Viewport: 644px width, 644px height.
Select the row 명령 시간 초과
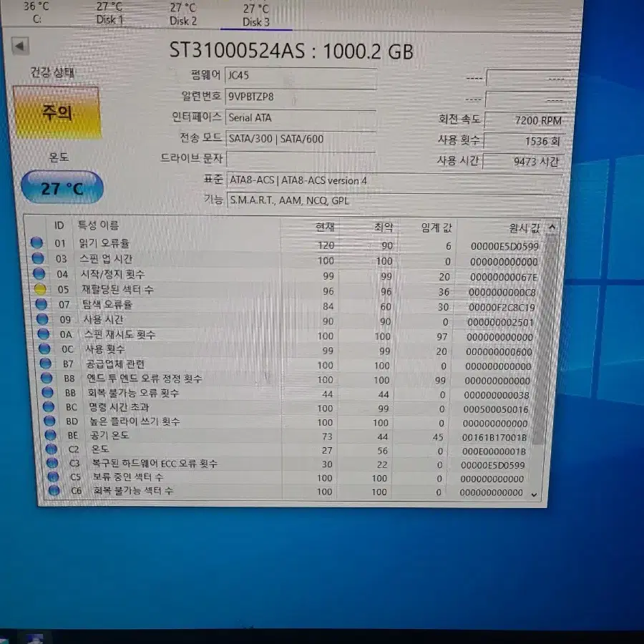pos(288,409)
